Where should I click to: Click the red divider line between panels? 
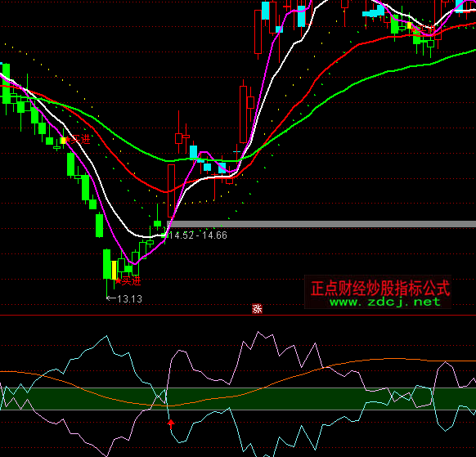click(x=238, y=316)
